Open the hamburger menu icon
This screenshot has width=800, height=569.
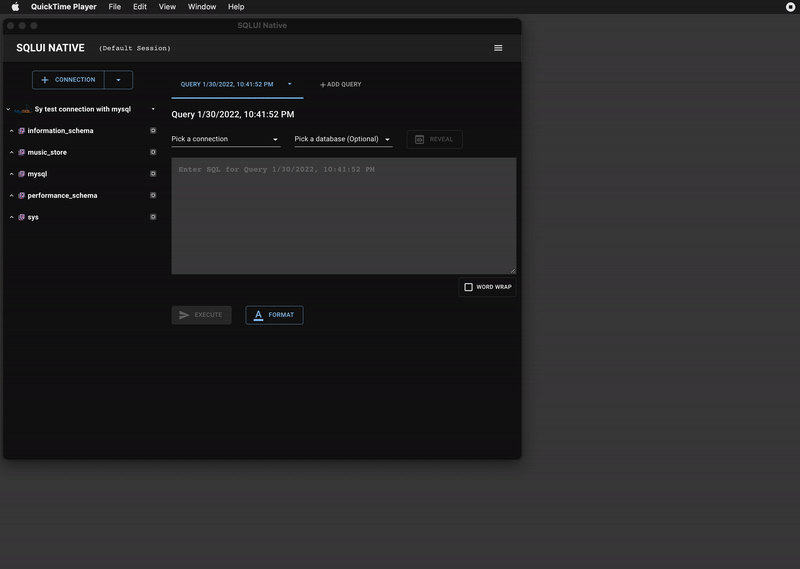tap(498, 48)
